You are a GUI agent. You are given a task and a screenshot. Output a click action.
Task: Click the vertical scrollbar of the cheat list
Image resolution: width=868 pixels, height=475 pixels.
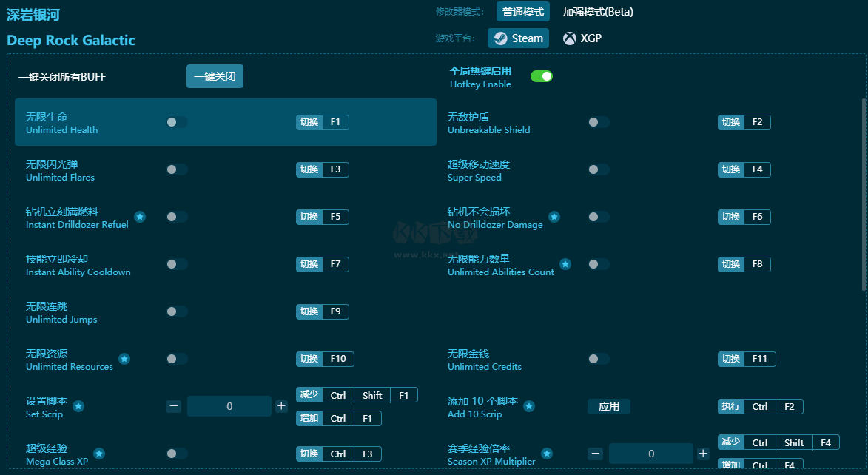coord(864,195)
